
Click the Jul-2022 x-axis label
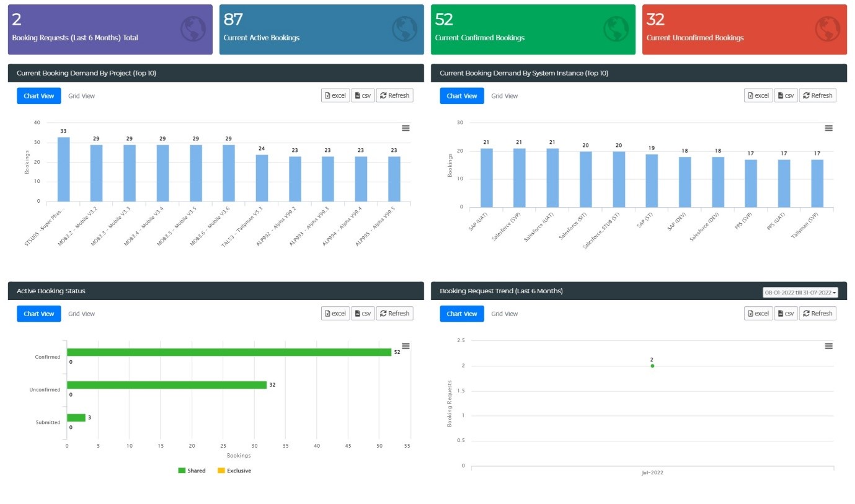coord(652,473)
